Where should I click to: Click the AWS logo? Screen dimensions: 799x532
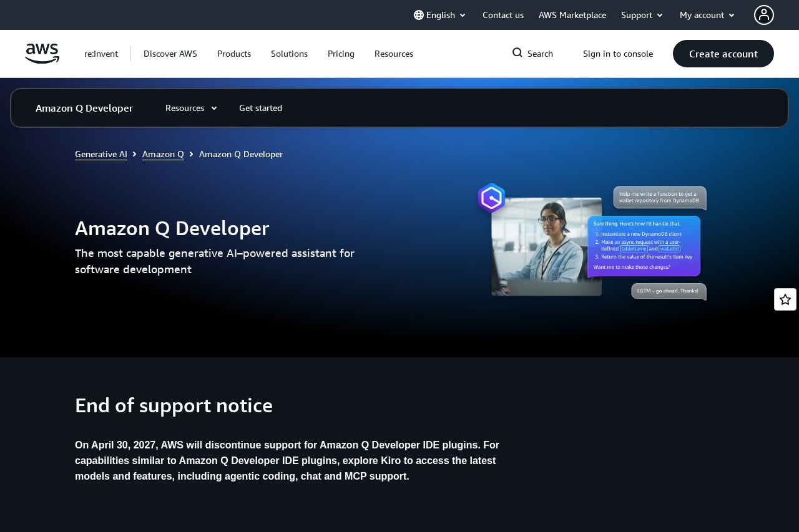click(42, 54)
